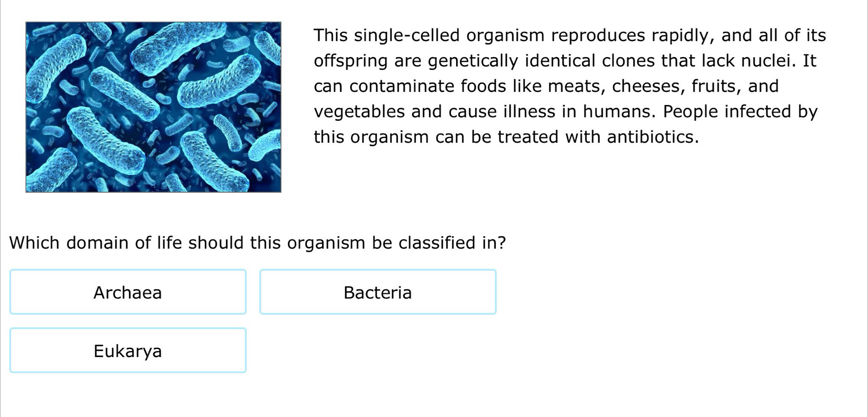Click the blue bacteria microscope image

153,107
